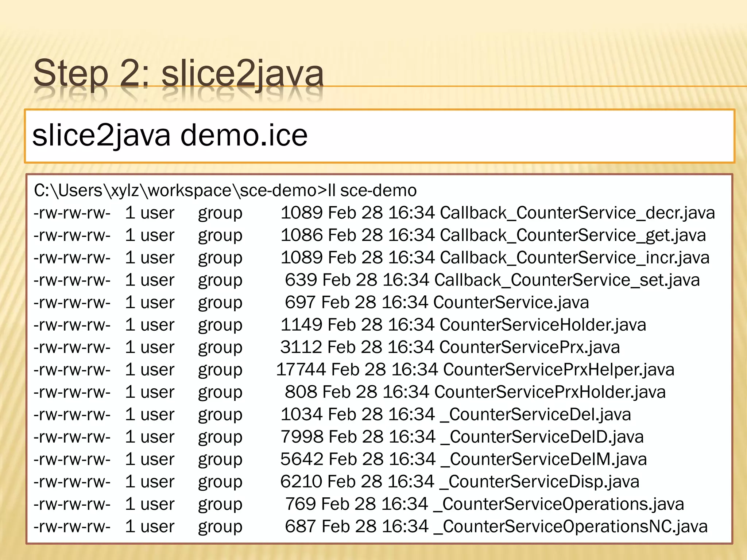
Task: Select the file name CounterServiceHolder.java
Action: click(x=543, y=325)
